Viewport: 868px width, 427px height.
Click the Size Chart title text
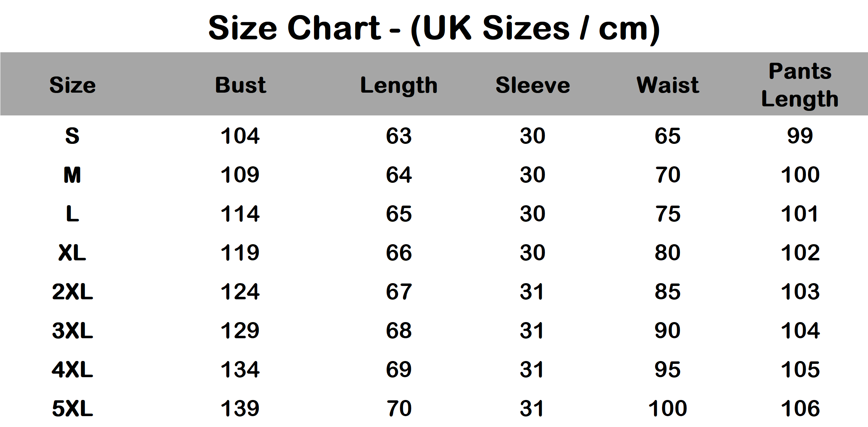coord(434,28)
